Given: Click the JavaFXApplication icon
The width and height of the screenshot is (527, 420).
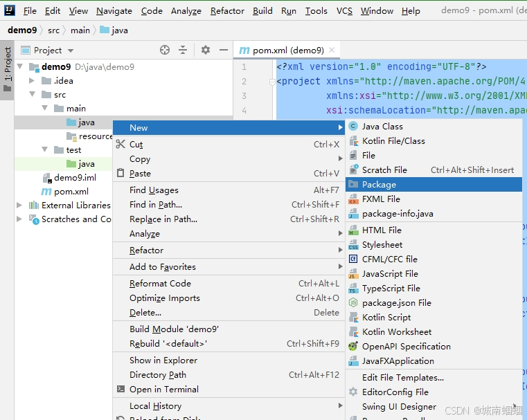Looking at the screenshot, I should [353, 361].
